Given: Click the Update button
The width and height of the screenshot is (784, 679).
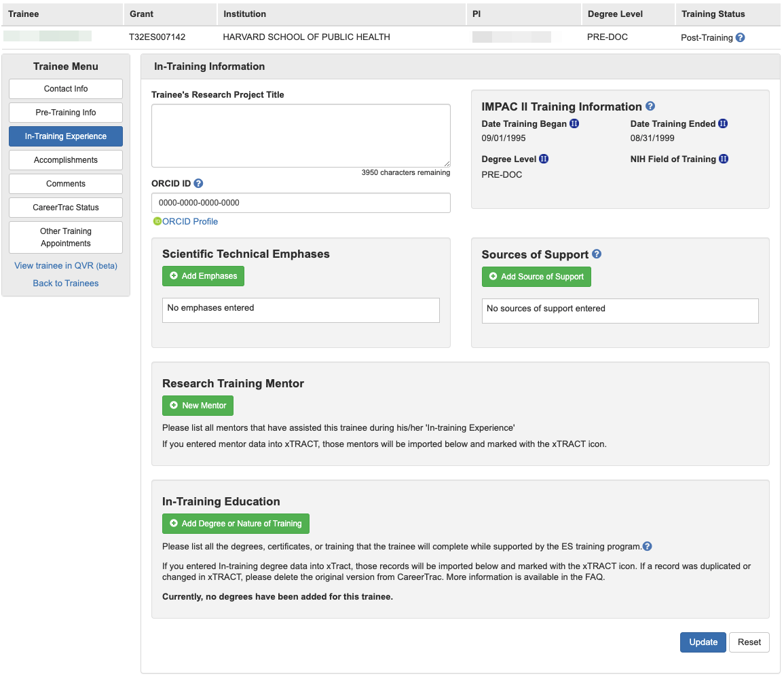Looking at the screenshot, I should [x=703, y=642].
